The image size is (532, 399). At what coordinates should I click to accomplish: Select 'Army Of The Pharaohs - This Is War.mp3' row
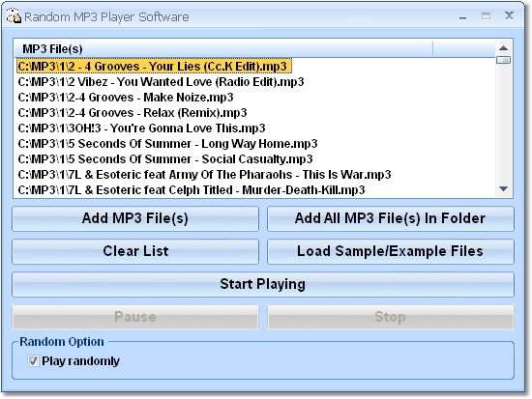point(204,175)
